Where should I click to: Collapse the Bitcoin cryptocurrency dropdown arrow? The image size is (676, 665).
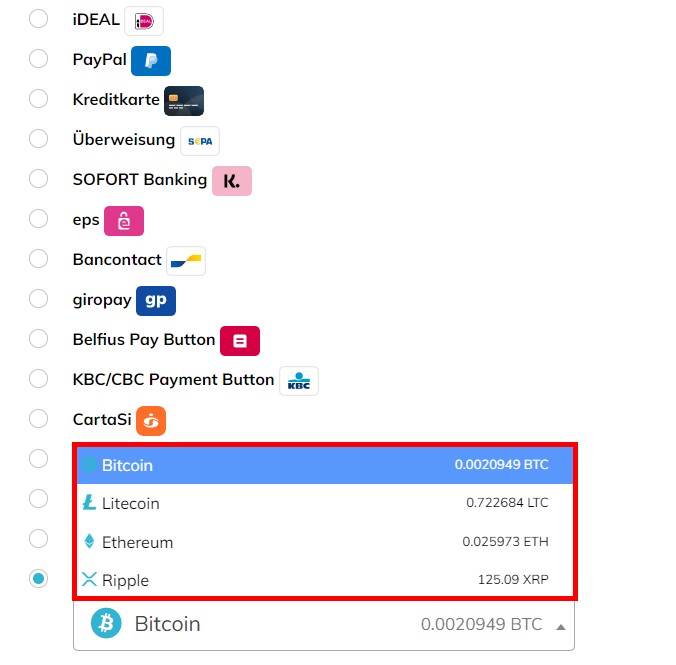[x=560, y=627]
